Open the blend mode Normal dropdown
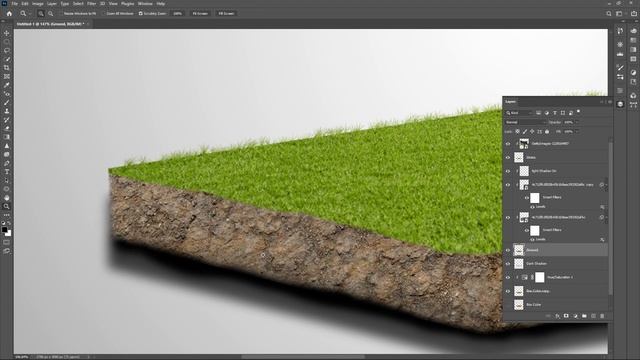 526,122
